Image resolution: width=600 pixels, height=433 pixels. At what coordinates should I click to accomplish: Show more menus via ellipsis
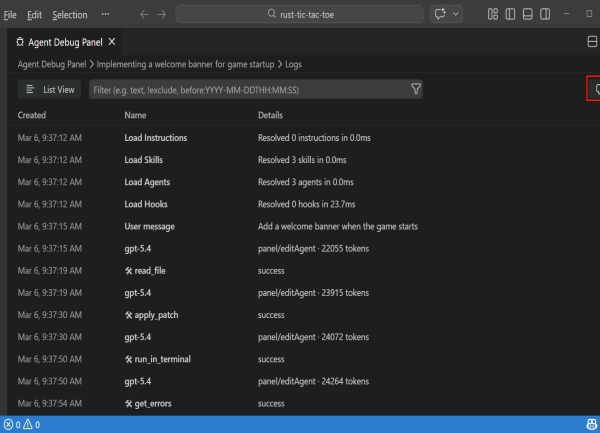105,14
